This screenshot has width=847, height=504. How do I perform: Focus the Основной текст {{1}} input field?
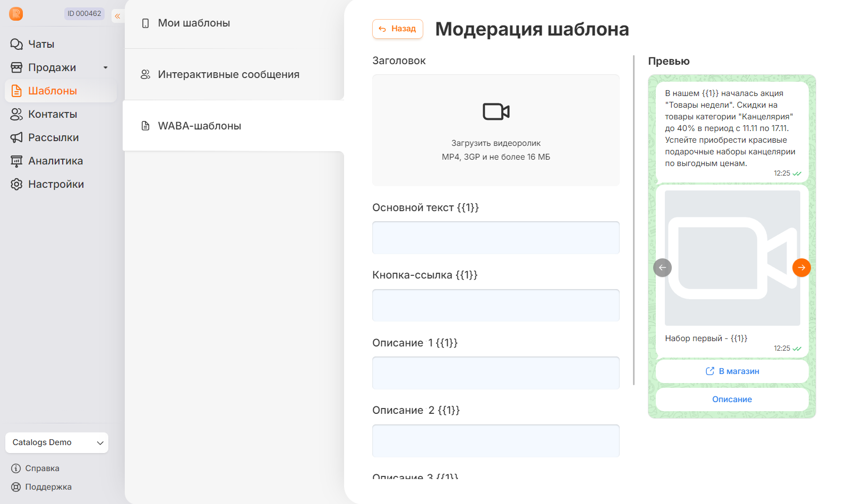click(x=496, y=238)
